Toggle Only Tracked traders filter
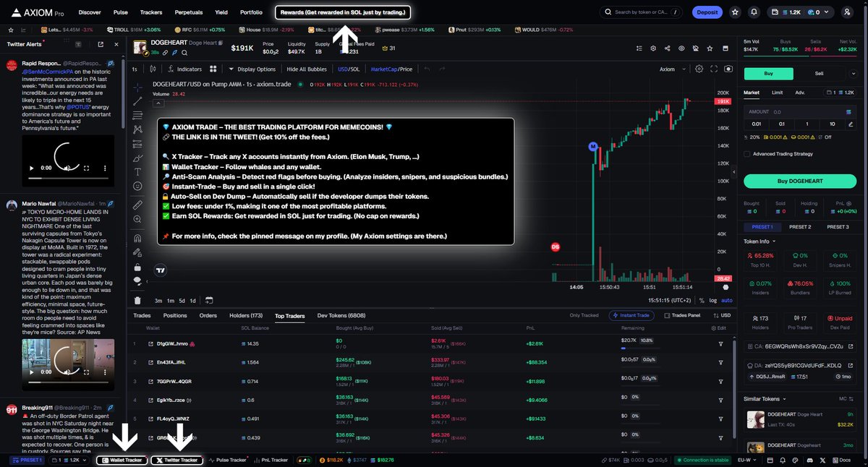This screenshot has width=868, height=467. [584, 315]
